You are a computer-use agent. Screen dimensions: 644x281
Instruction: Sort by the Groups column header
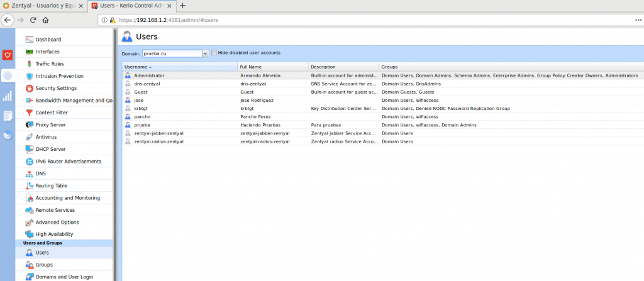point(511,67)
